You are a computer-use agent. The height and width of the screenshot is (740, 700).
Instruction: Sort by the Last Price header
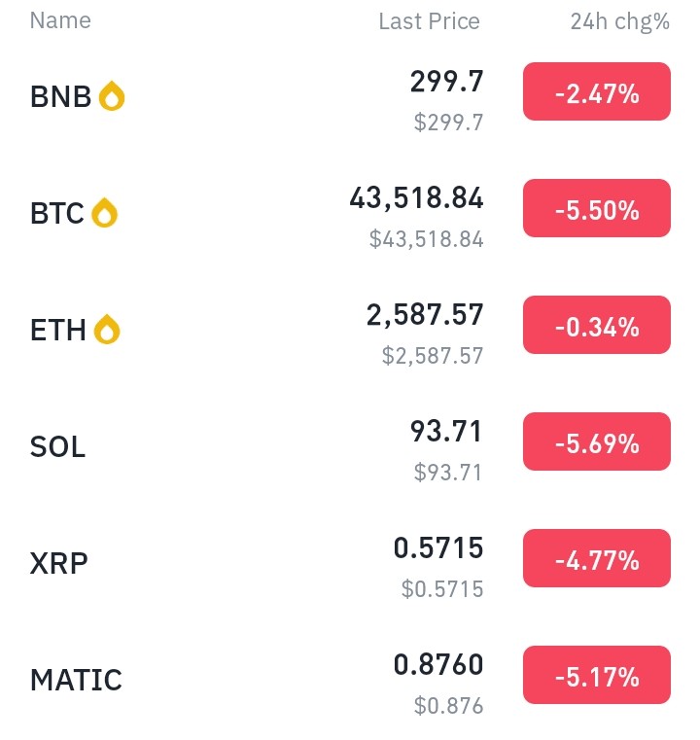[x=429, y=21]
